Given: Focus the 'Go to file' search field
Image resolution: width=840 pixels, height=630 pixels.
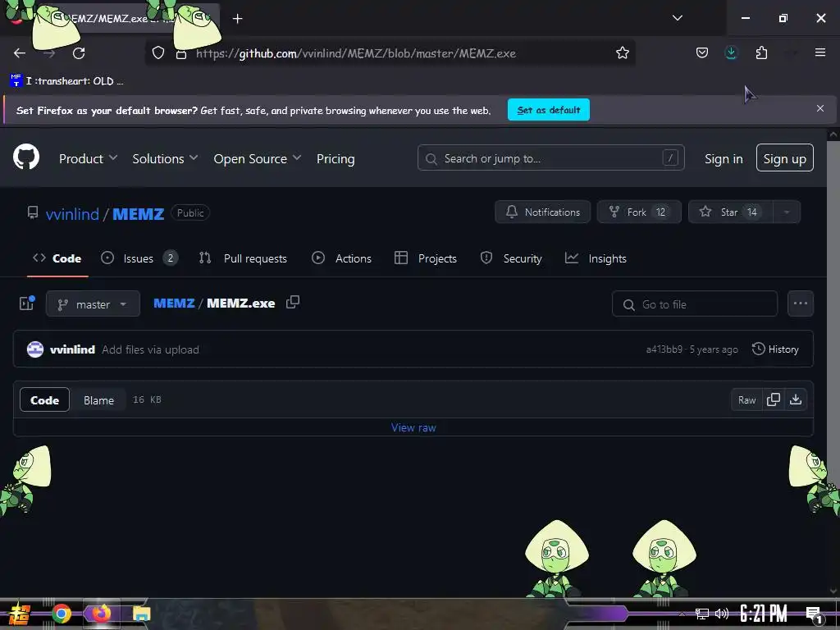Looking at the screenshot, I should 694,304.
